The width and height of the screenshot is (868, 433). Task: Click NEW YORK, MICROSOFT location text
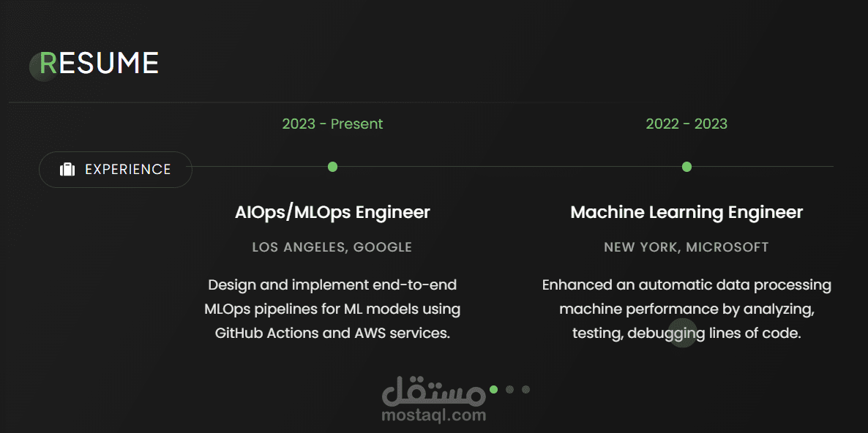(x=686, y=247)
